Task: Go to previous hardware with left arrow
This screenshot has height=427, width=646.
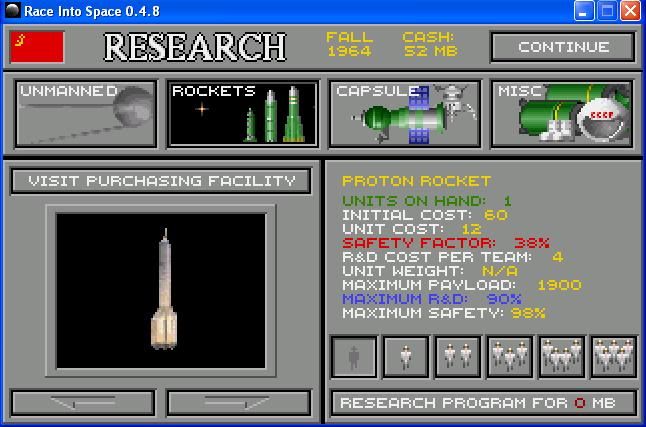Action: [83, 403]
